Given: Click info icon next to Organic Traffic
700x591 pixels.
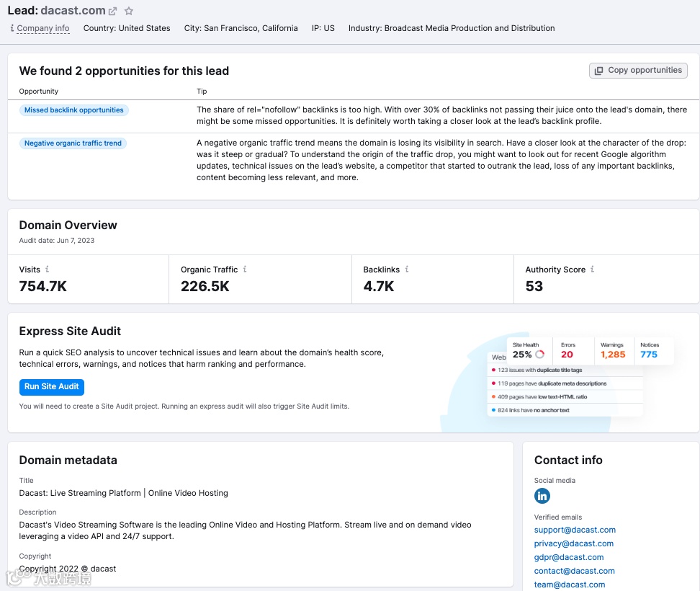Looking at the screenshot, I should tap(245, 269).
